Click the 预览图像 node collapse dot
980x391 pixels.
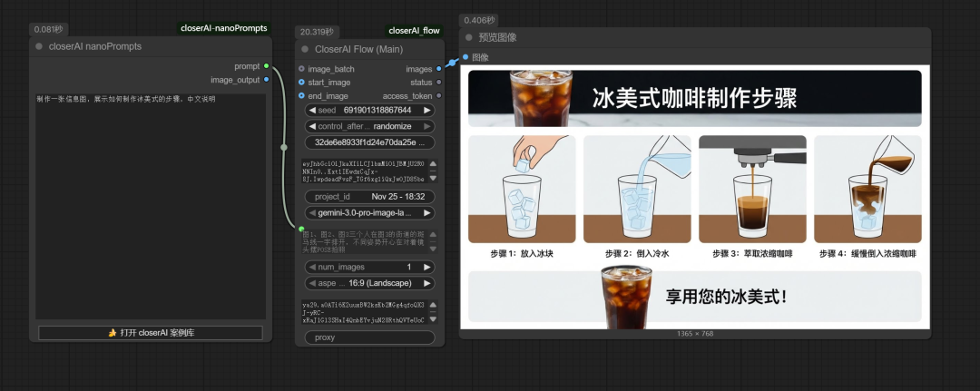point(469,37)
